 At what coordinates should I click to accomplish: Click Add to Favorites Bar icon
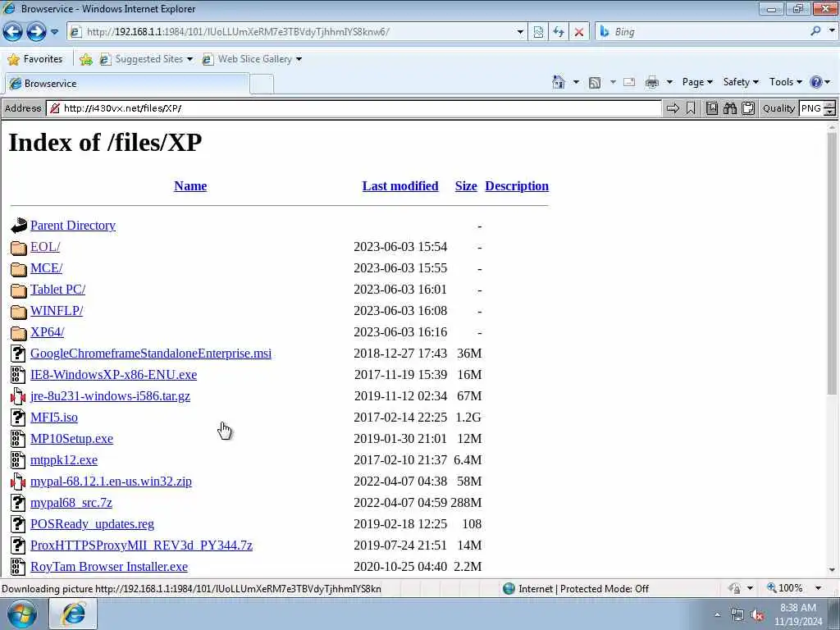85,59
